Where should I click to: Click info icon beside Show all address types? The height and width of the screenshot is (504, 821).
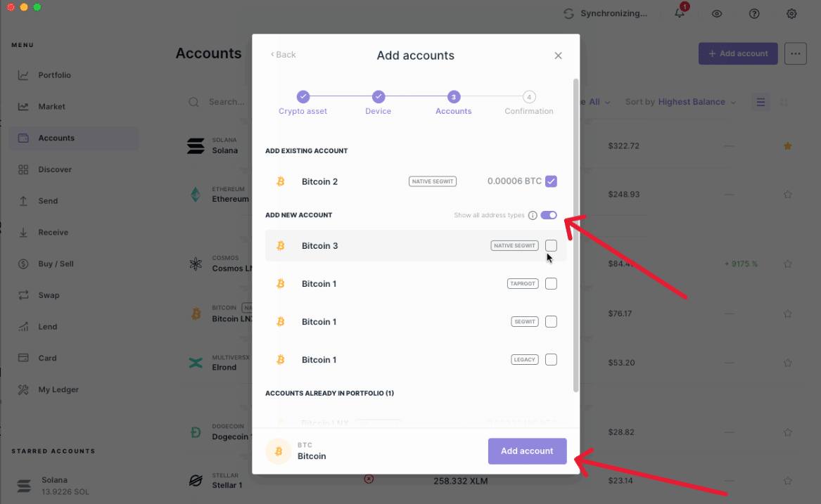(533, 215)
